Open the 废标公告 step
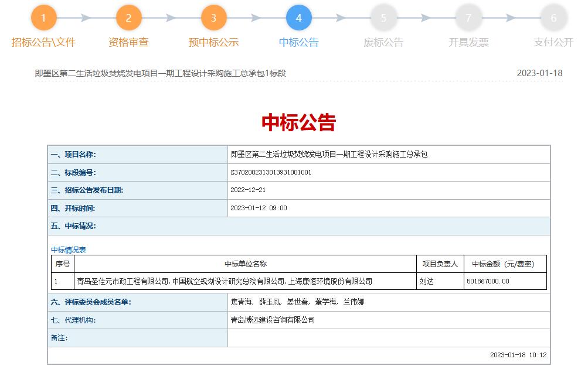Screen dimensions: 588x376 (x=383, y=42)
